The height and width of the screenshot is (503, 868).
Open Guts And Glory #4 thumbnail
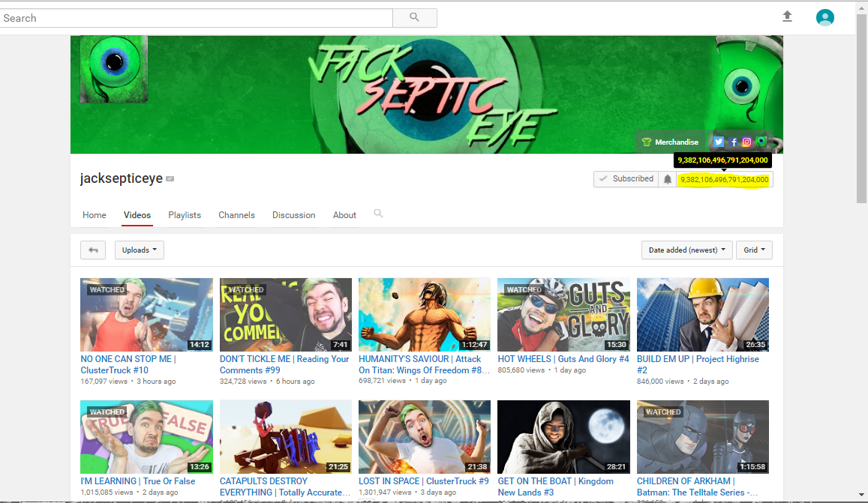(563, 314)
